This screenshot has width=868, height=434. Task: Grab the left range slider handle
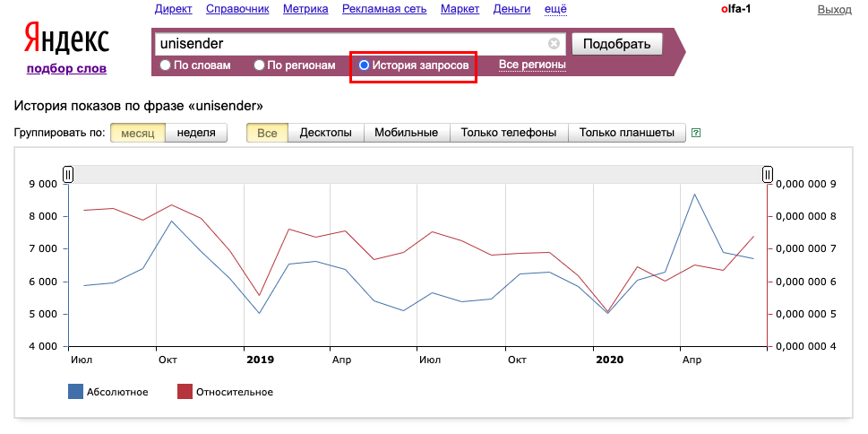click(x=68, y=175)
